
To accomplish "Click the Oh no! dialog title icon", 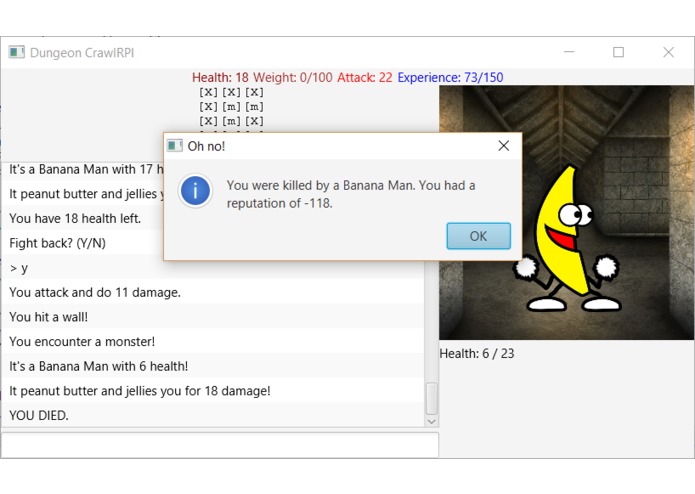I will (174, 145).
